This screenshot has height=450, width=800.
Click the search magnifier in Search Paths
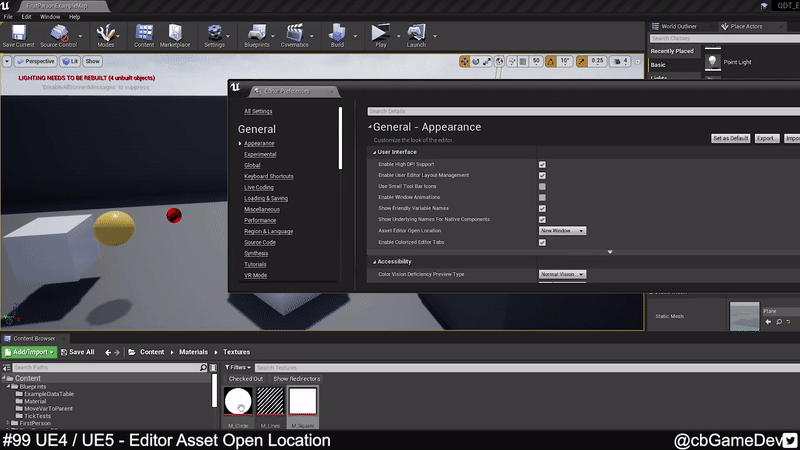[x=203, y=367]
